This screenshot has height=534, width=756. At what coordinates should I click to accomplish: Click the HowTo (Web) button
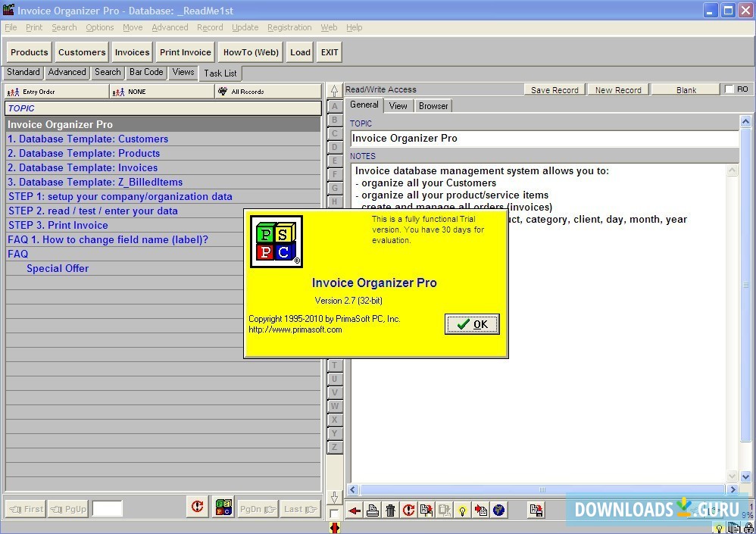point(251,52)
